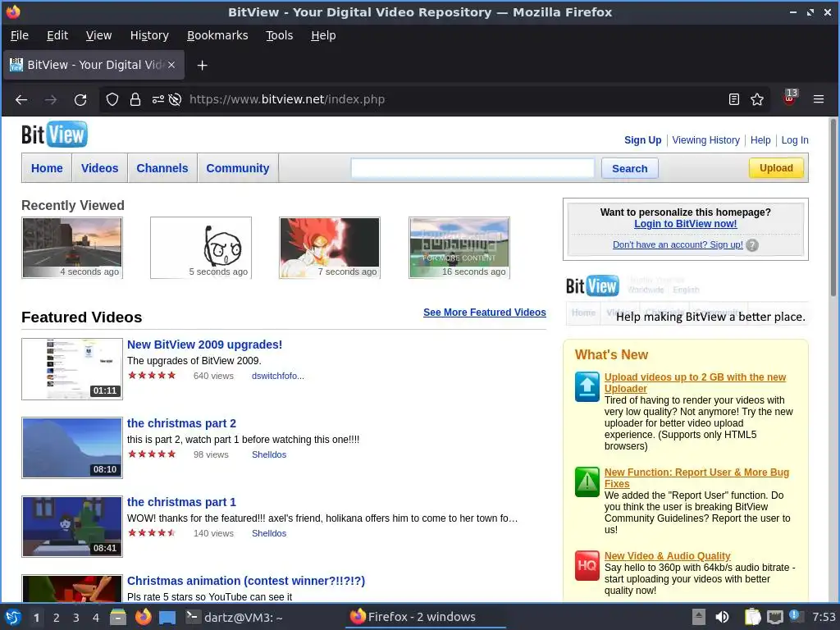840x630 pixels.
Task: Open the christmas part 2 video title
Action: pyautogui.click(x=181, y=423)
